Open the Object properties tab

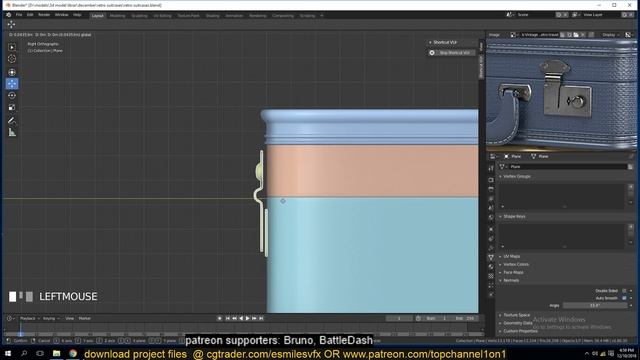pos(491,229)
